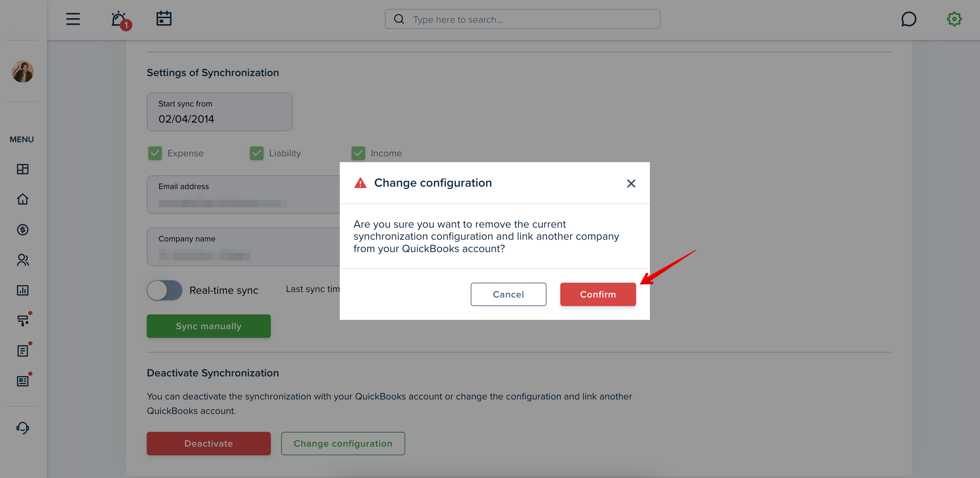The width and height of the screenshot is (980, 478).
Task: Go to the dashboard grid icon in sidebar
Action: coord(22,169)
